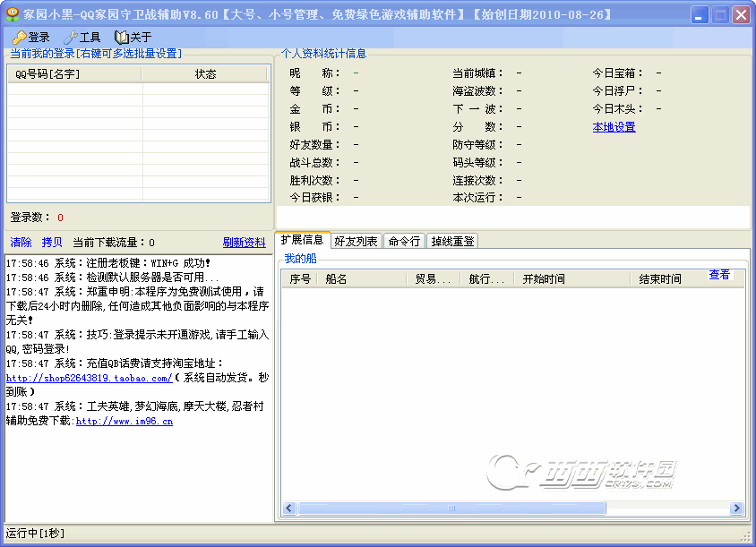Open the 关于 menu

click(133, 37)
